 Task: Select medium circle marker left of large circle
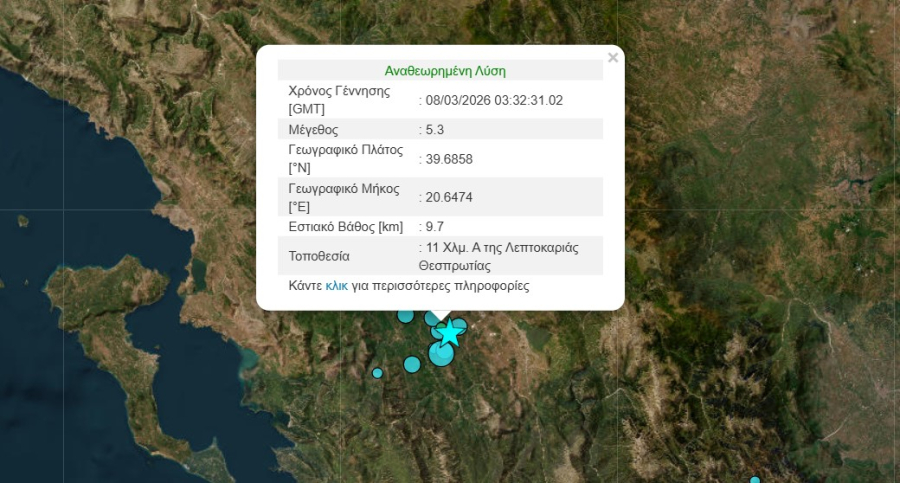click(x=412, y=364)
